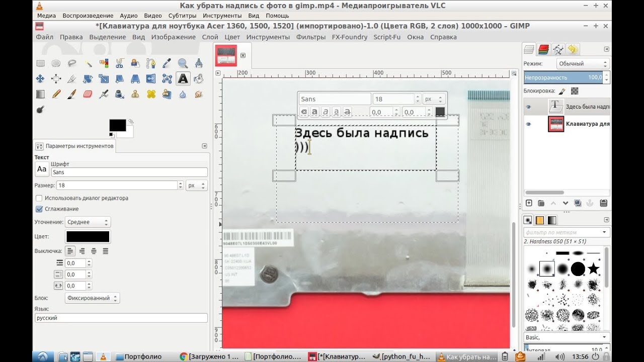The height and width of the screenshot is (362, 644).
Task: Select the Scale tool
Action: tap(104, 79)
